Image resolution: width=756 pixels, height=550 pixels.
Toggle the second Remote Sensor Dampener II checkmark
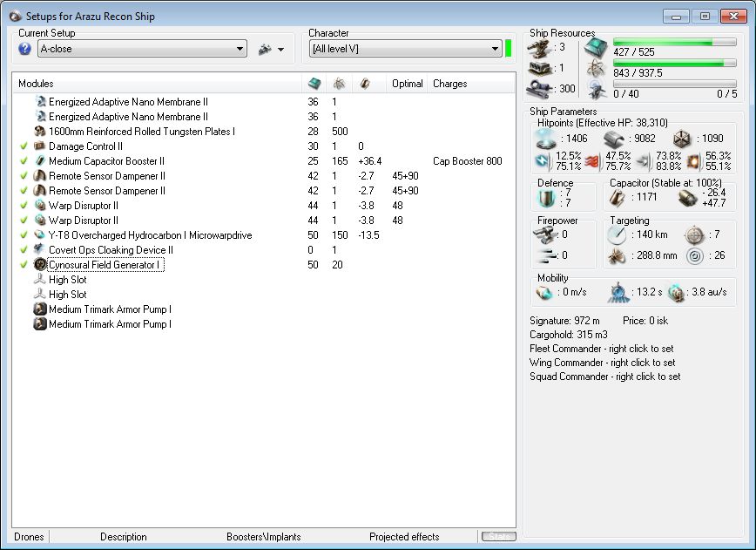24,191
